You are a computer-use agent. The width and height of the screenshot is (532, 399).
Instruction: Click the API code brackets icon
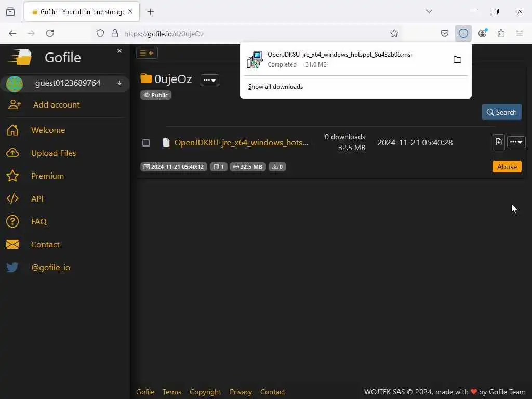pyautogui.click(x=12, y=198)
